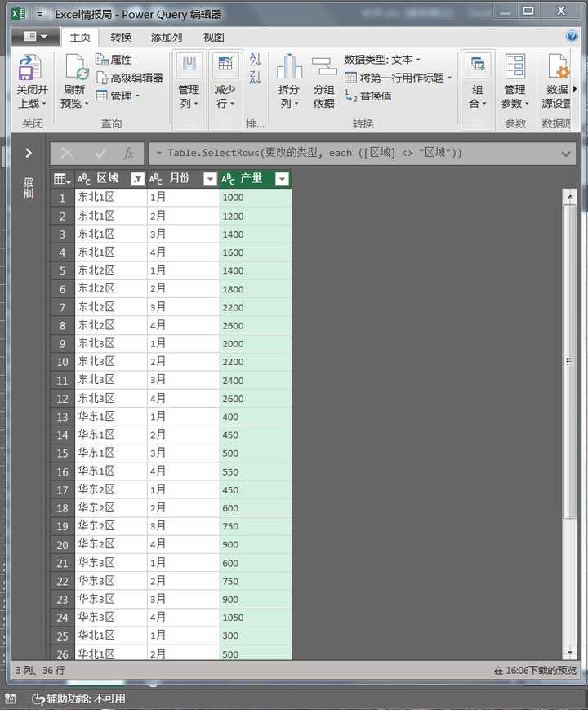This screenshot has width=588, height=710.
Task: Switch to the View (视图) tab
Action: [x=214, y=37]
